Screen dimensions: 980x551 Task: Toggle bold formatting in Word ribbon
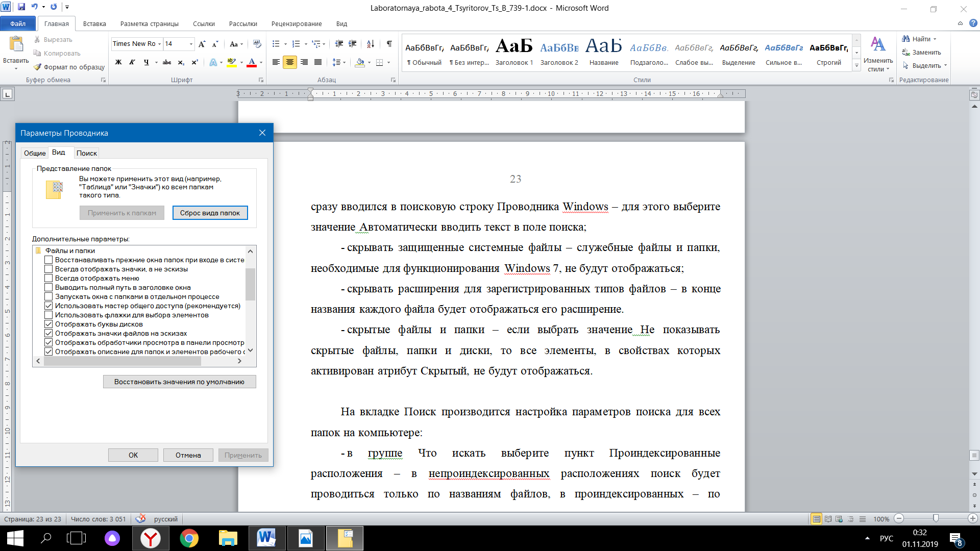click(118, 62)
